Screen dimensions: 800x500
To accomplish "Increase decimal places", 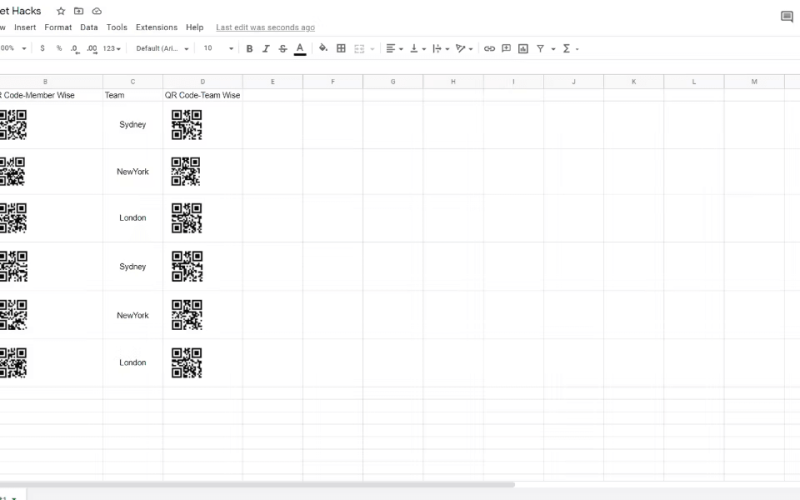I will point(92,49).
